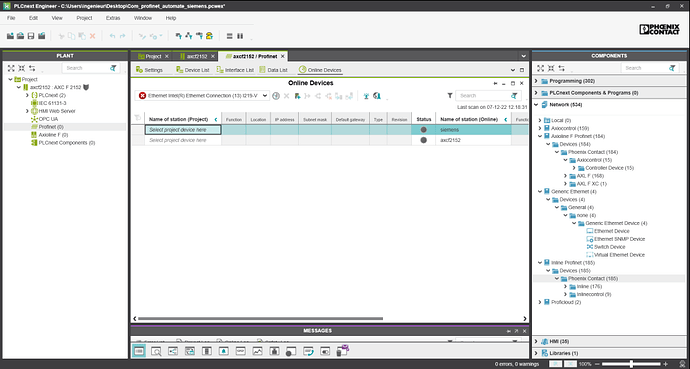Click the scan network icon beside the adapter dropdown
This screenshot has width=690, height=369.
[x=276, y=96]
